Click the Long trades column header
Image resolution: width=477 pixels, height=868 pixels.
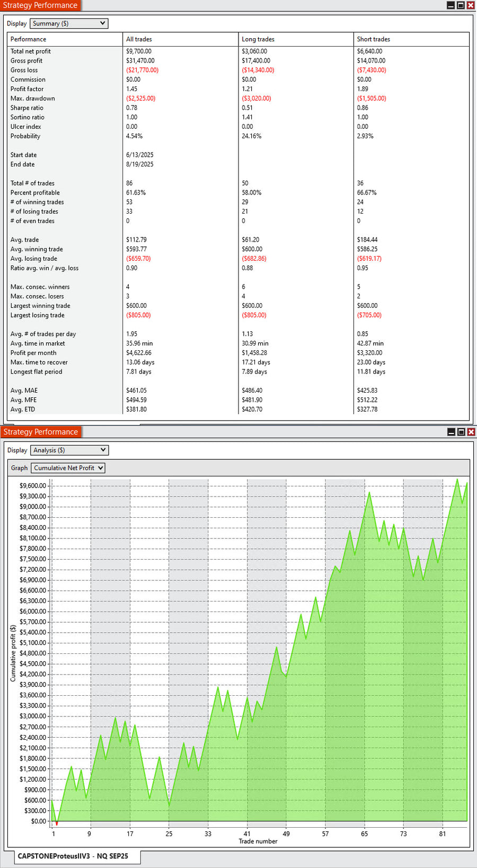coord(258,39)
